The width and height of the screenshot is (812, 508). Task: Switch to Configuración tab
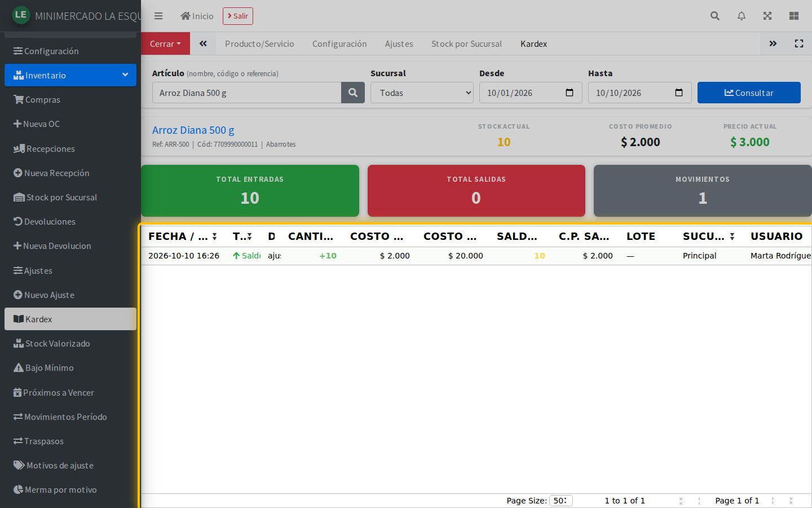pos(339,43)
